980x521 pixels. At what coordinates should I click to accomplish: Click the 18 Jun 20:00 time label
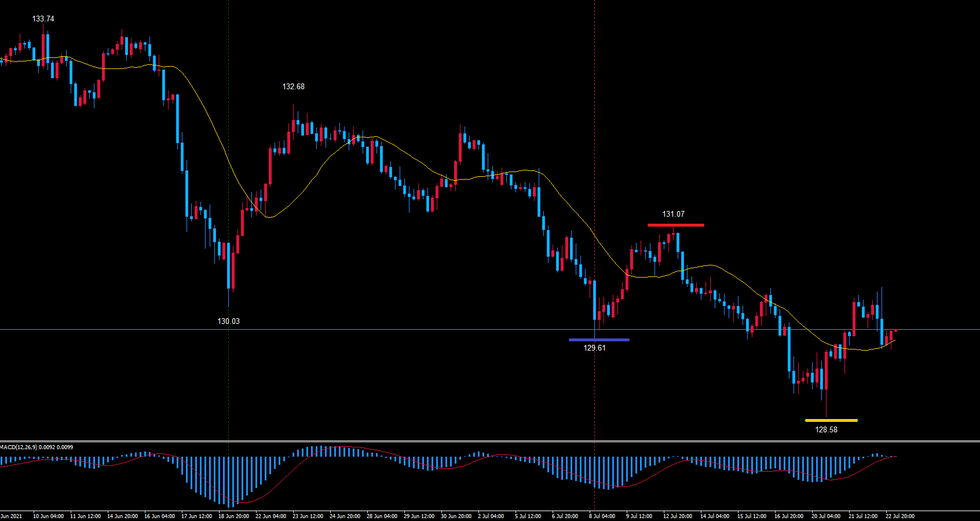coord(233,516)
